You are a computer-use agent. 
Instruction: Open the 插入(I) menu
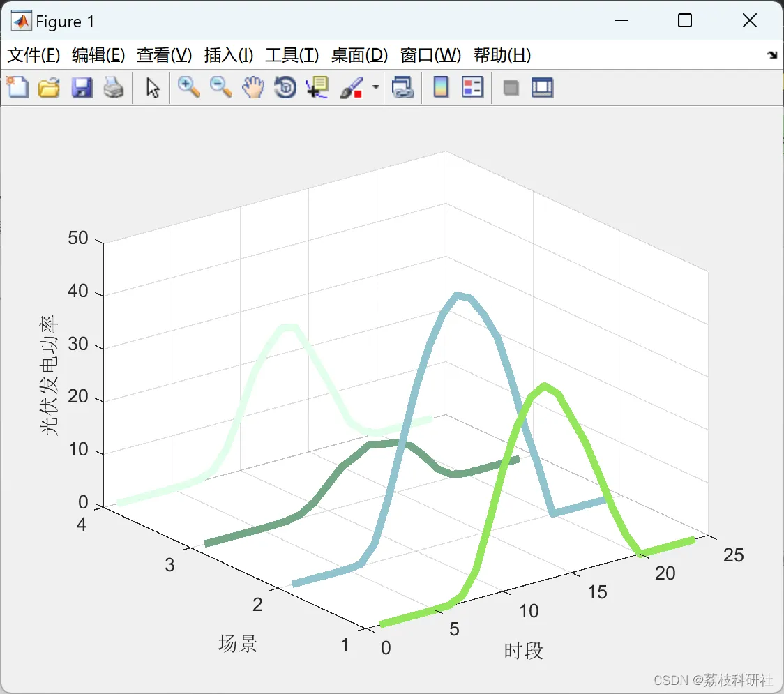pyautogui.click(x=229, y=55)
